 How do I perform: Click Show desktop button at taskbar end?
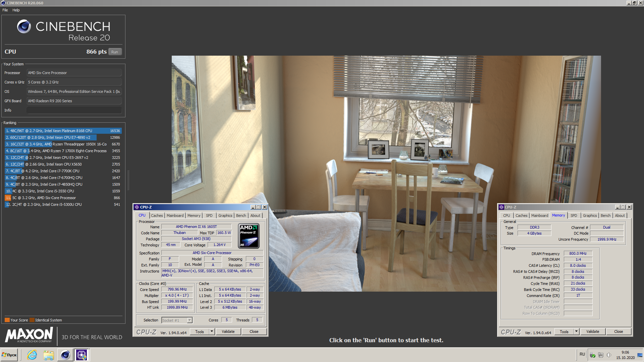point(640,355)
